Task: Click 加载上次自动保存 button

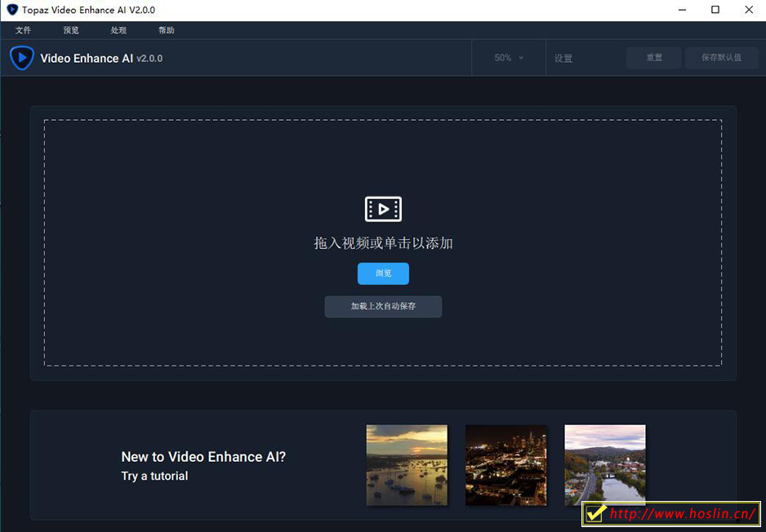Action: pos(384,307)
